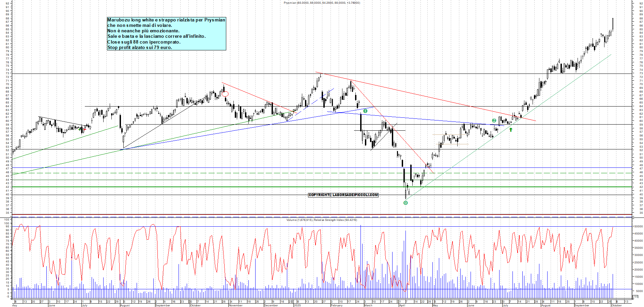Click the 2025 year label on time axis

297,305
